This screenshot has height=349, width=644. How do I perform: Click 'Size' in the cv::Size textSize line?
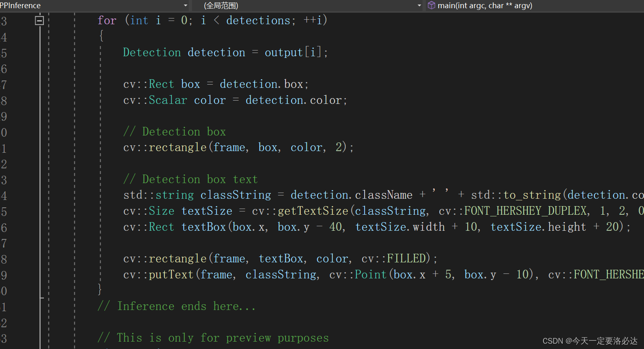tap(161, 211)
